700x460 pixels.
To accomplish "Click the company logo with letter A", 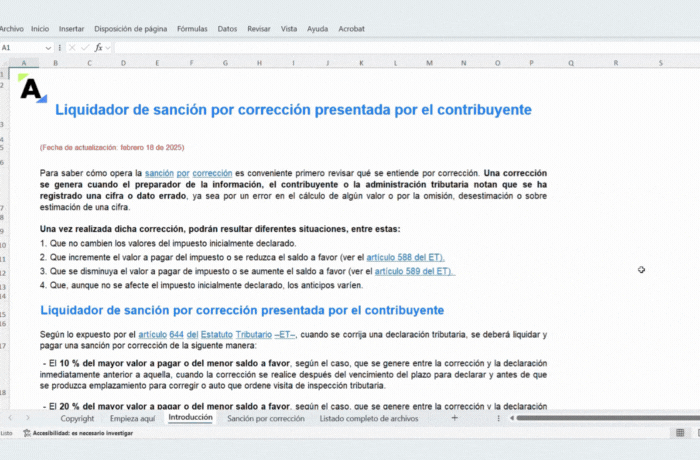I will pos(32,88).
